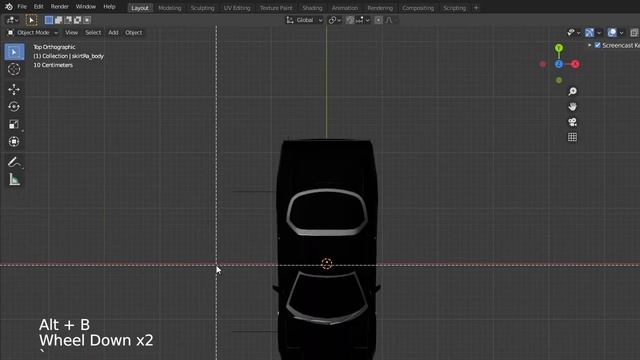The height and width of the screenshot is (360, 640).
Task: Click the blue Z axis on navigation gizmo
Action: (559, 64)
